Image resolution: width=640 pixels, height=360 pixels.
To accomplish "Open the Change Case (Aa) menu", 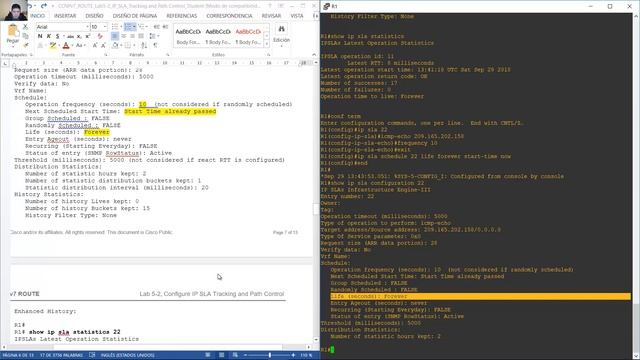I will click(x=80, y=45).
